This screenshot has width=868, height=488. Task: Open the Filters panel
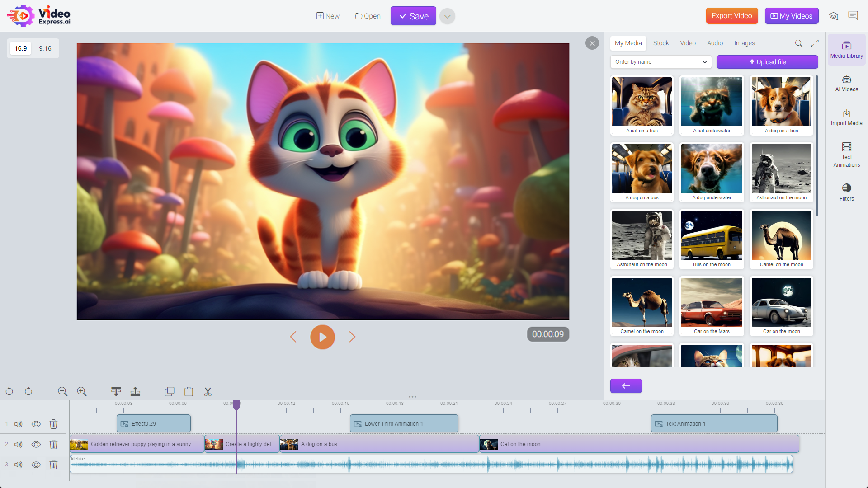click(846, 192)
